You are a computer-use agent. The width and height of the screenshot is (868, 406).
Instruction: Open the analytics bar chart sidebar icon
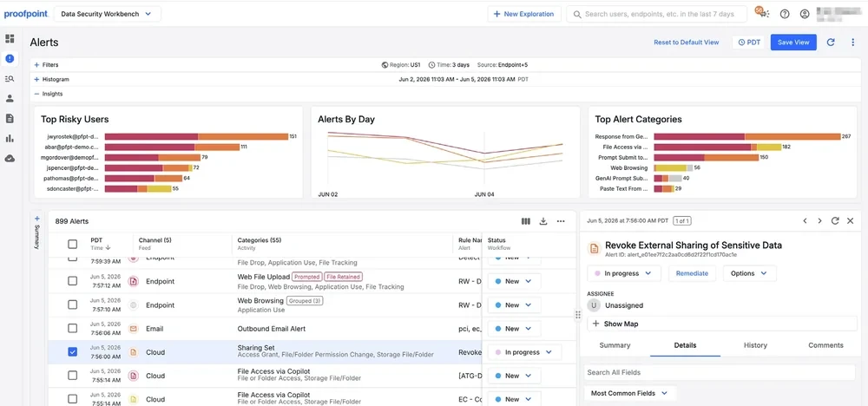tap(10, 138)
